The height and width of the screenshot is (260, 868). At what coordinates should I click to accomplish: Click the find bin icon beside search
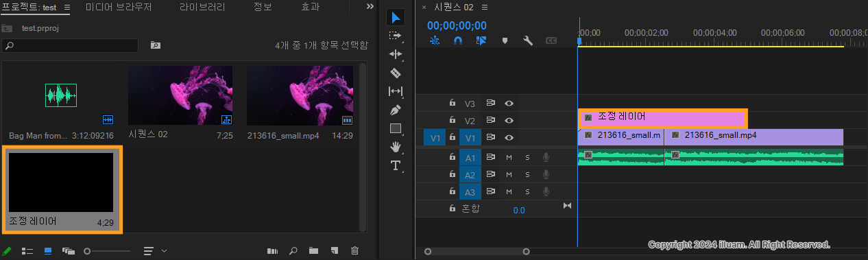[x=156, y=45]
